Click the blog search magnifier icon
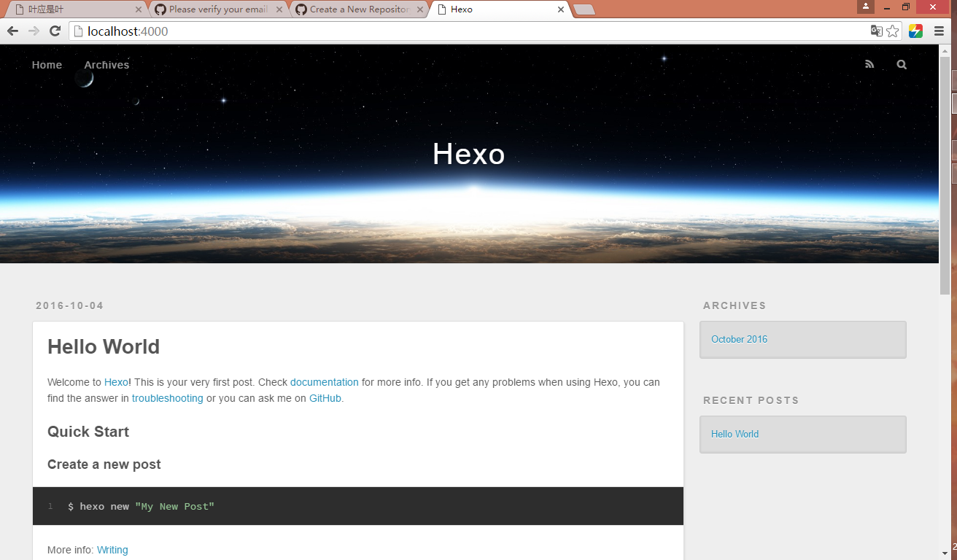957x560 pixels. click(902, 64)
